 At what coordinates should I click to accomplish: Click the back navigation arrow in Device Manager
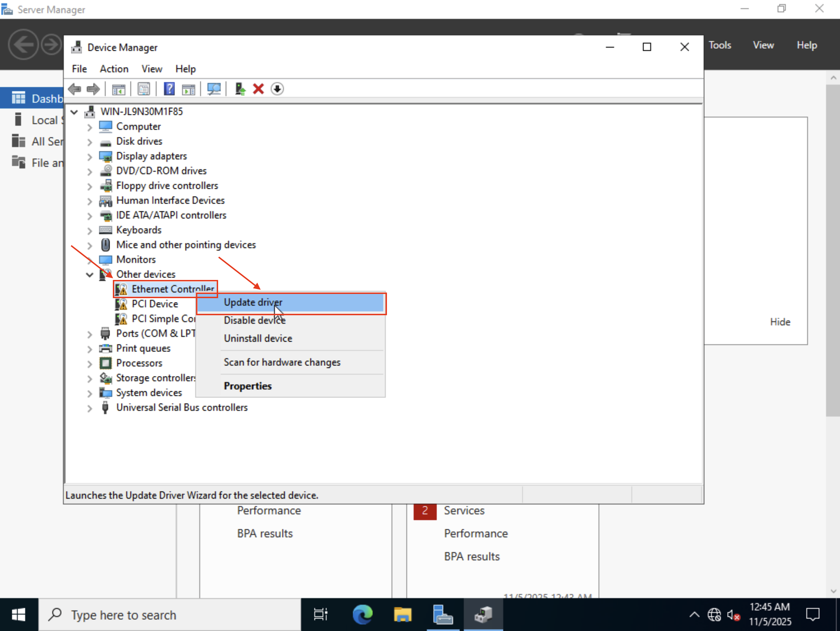point(74,89)
